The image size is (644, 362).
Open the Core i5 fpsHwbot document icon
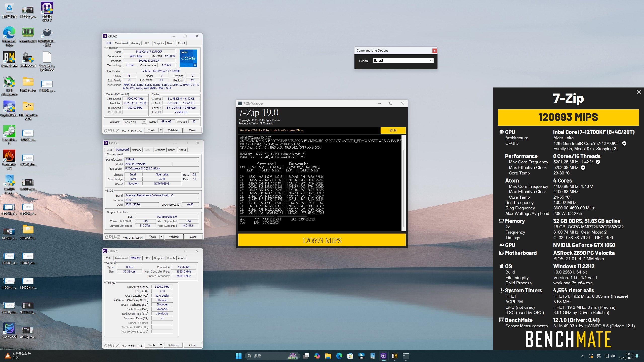(47, 61)
